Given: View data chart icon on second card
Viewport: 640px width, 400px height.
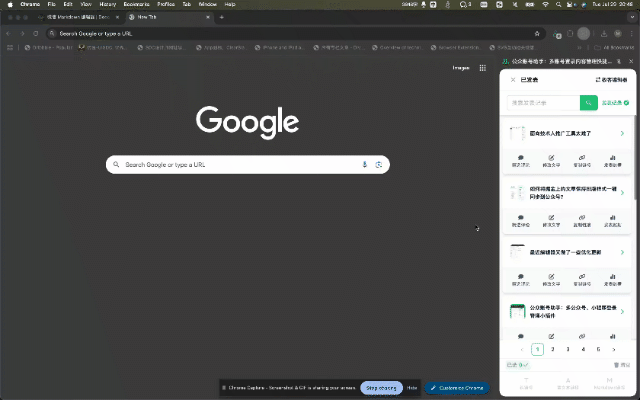Looking at the screenshot, I should click(612, 220).
